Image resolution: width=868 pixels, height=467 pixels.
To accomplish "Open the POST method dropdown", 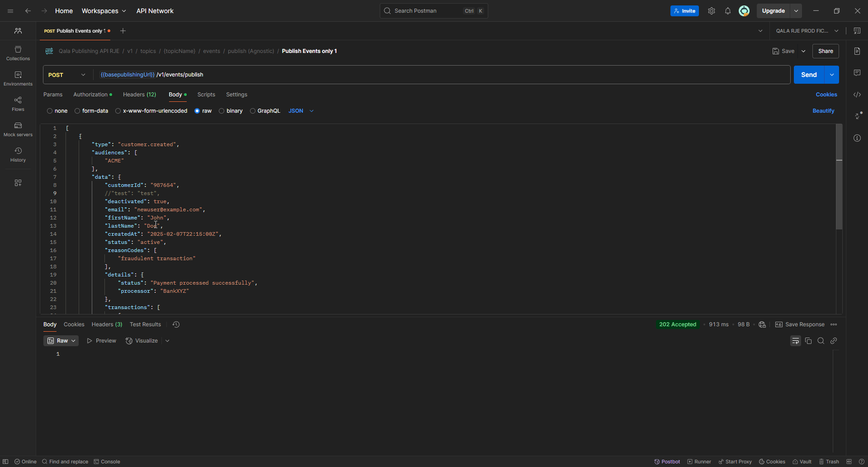I will click(x=67, y=75).
